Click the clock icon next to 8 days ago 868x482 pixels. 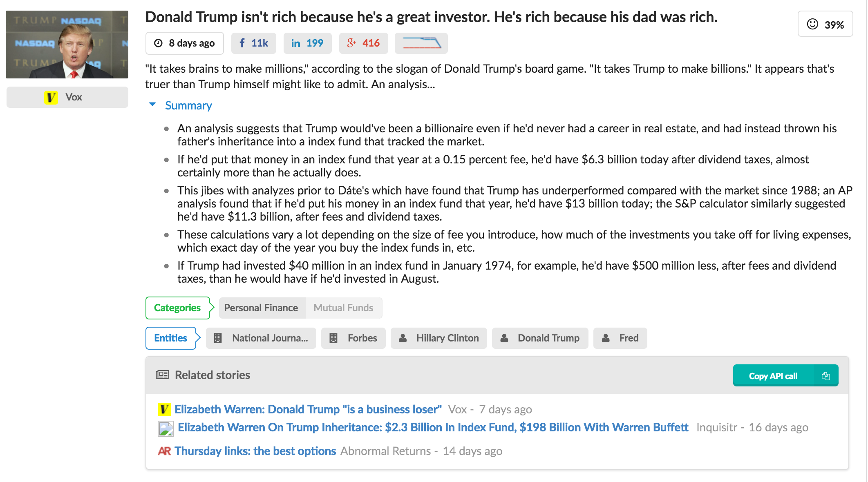click(158, 43)
